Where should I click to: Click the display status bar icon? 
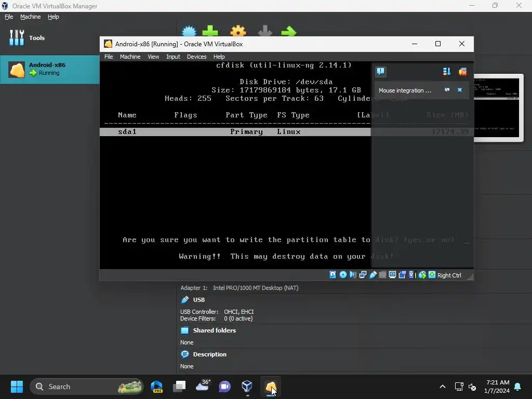pos(392,275)
